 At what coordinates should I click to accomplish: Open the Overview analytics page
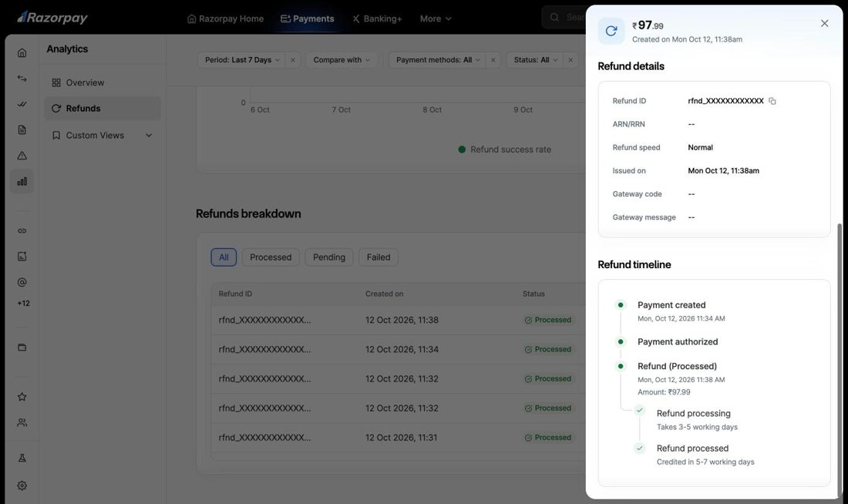[x=103, y=82]
